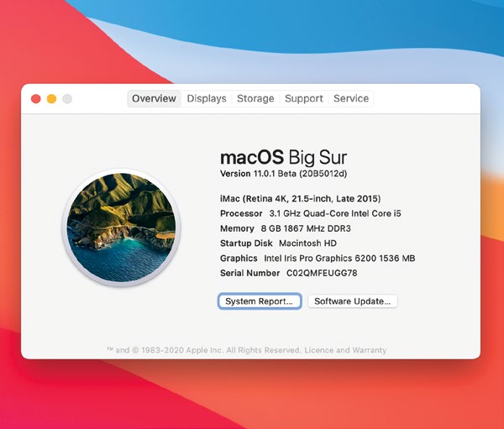This screenshot has height=429, width=504.
Task: Click the Processor label
Action: 241,213
